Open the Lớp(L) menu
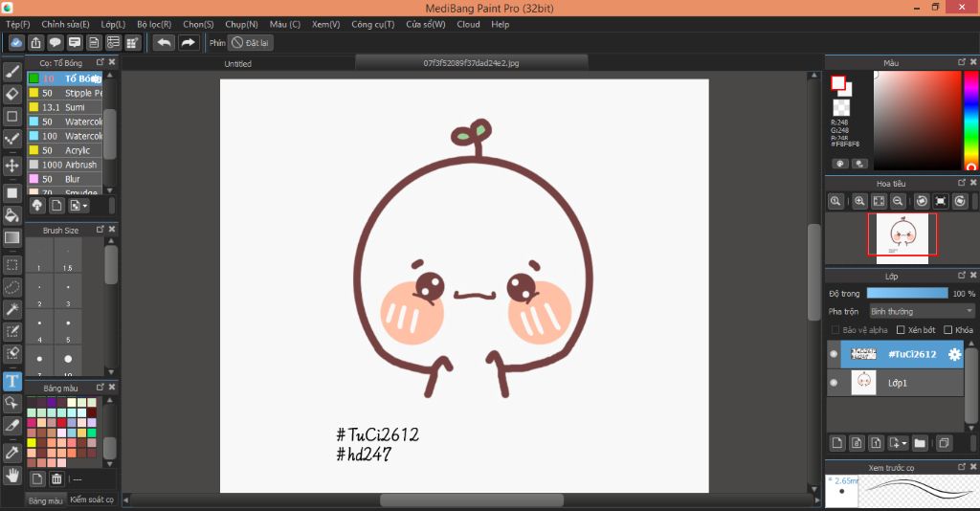The height and width of the screenshot is (511, 980). (113, 24)
